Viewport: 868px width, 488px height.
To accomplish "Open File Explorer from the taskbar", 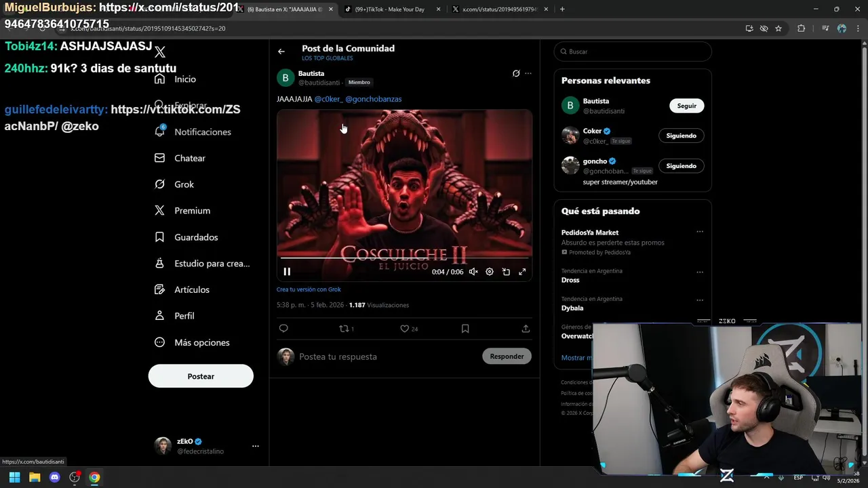I will [x=35, y=477].
